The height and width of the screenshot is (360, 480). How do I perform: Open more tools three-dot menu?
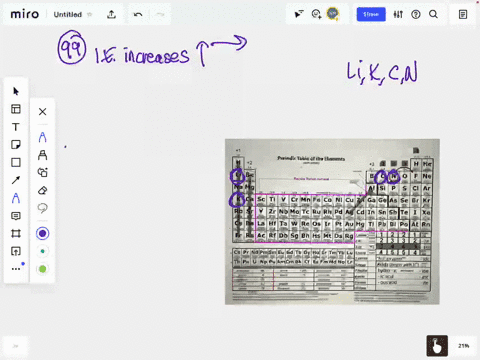(x=16, y=269)
